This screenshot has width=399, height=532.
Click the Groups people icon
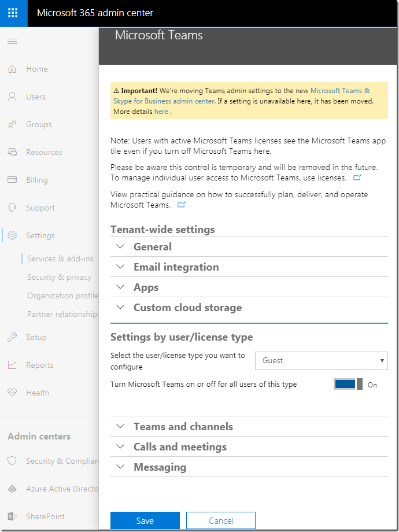12,124
